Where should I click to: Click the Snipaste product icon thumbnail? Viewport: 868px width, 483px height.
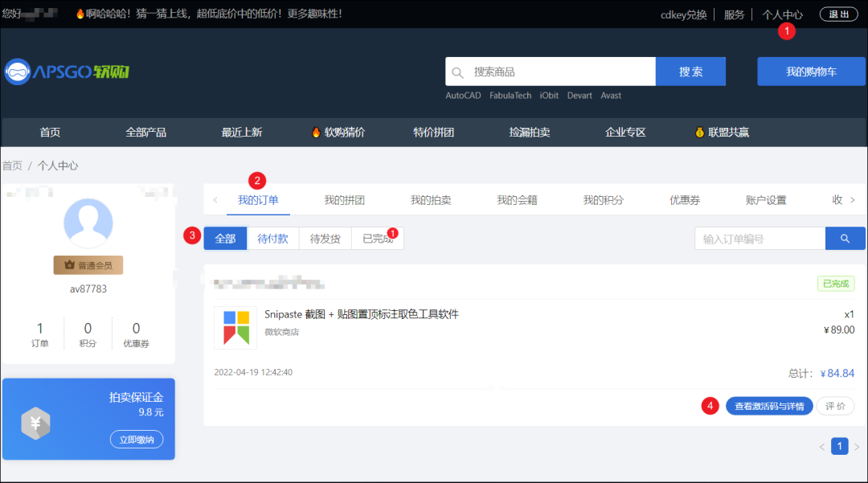coord(235,325)
